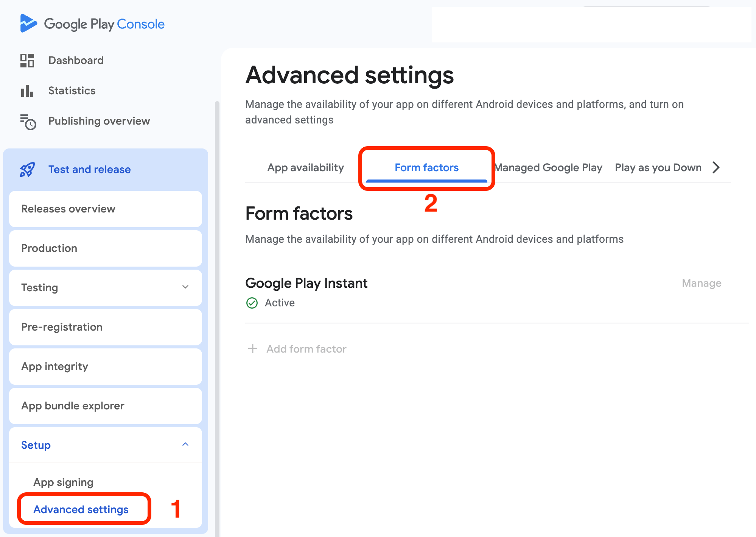Click the Google Play Console title text
The height and width of the screenshot is (537, 756).
point(104,24)
